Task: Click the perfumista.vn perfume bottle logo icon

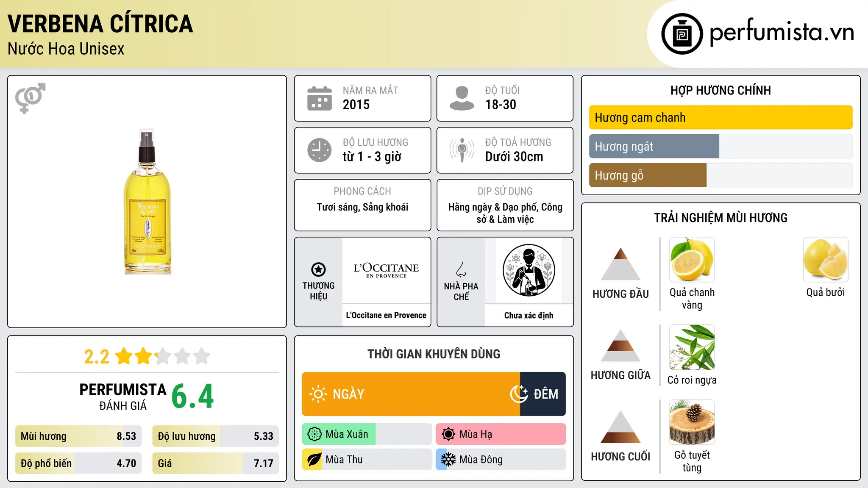Action: [682, 33]
